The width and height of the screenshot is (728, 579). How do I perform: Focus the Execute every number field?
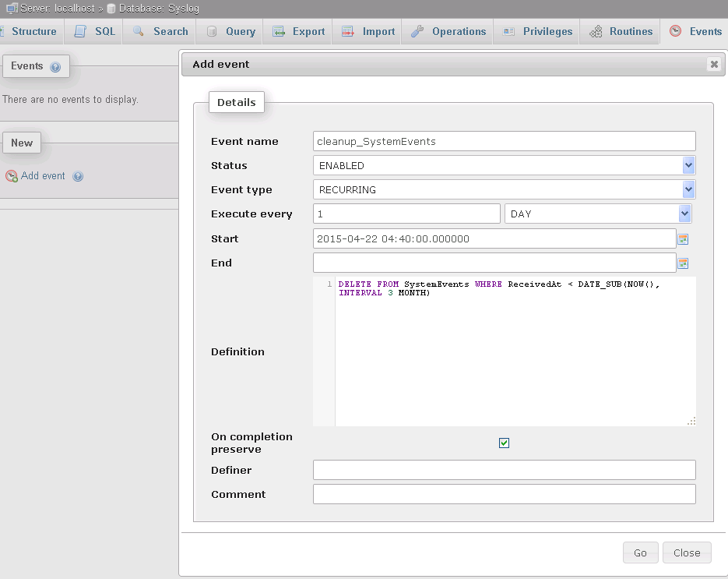click(406, 214)
